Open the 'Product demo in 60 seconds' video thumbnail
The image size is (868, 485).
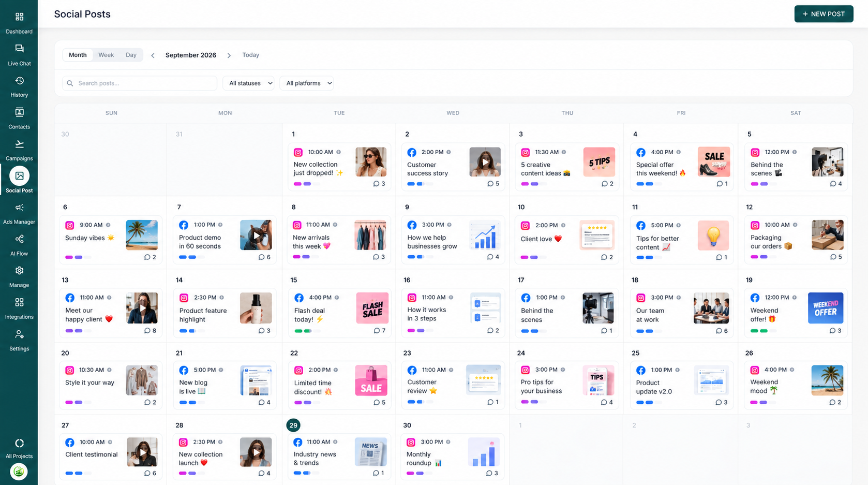tap(256, 235)
